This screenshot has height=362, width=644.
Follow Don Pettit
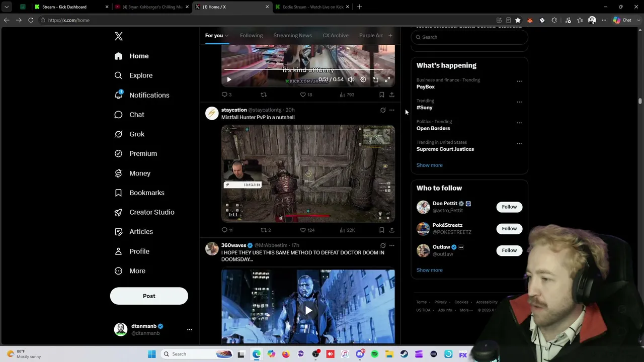[x=509, y=207]
